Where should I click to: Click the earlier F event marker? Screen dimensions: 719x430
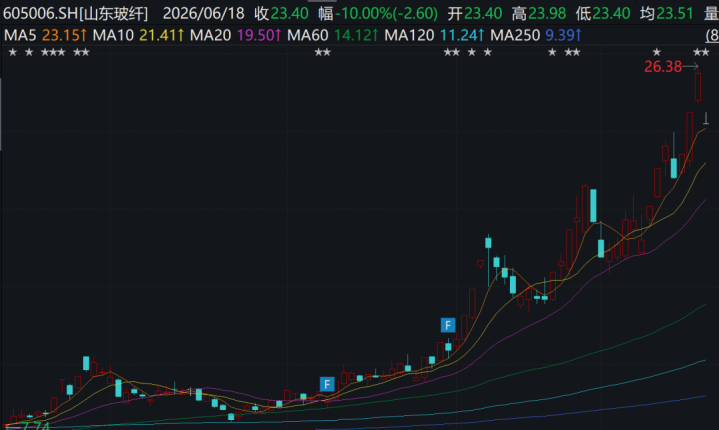pos(327,384)
